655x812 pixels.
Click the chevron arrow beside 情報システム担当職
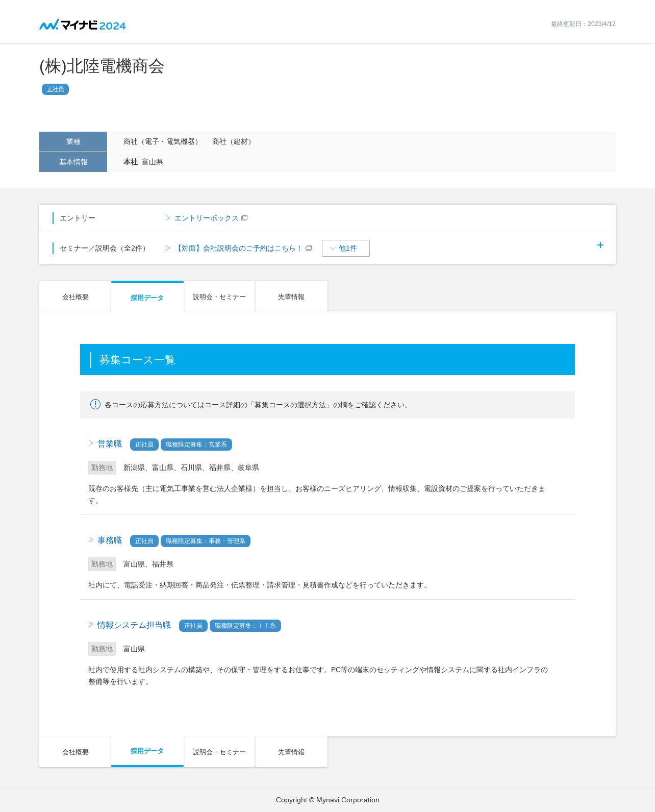pos(91,624)
